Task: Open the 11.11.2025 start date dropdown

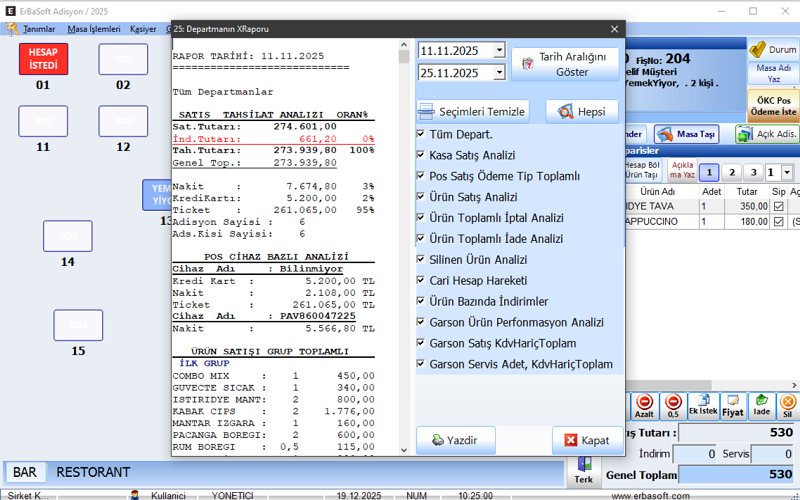Action: [498, 51]
